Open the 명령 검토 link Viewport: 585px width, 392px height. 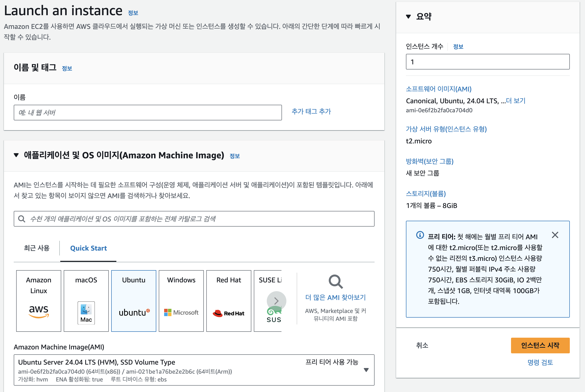coord(540,362)
